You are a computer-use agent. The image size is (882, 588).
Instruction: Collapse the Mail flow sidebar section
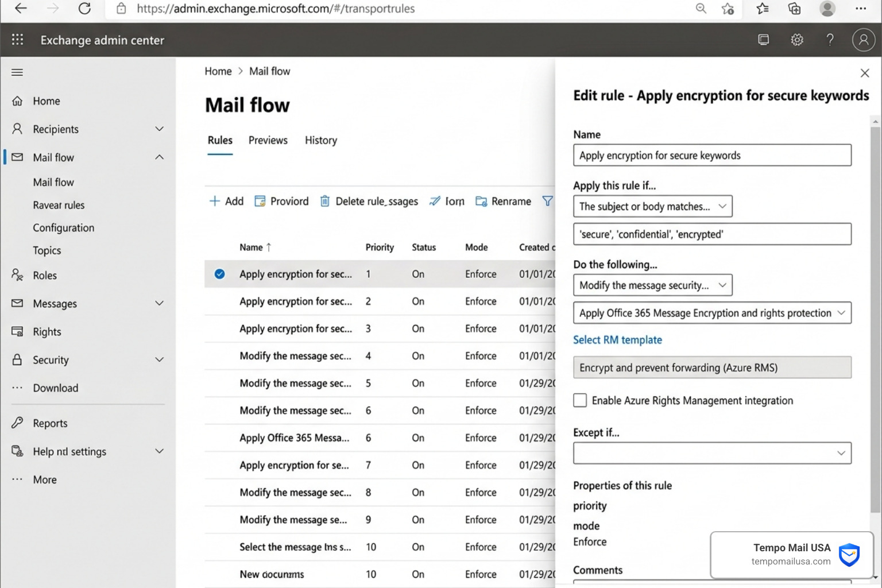point(159,157)
